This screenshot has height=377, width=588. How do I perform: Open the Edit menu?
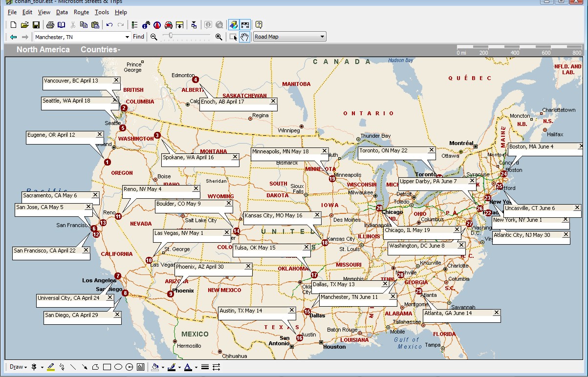(x=27, y=12)
